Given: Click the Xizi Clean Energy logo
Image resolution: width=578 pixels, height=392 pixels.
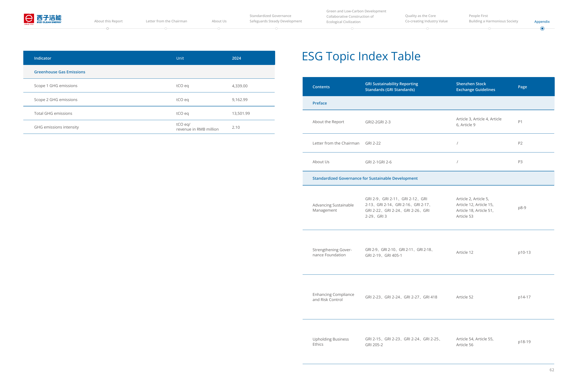Looking at the screenshot, I should pos(43,19).
